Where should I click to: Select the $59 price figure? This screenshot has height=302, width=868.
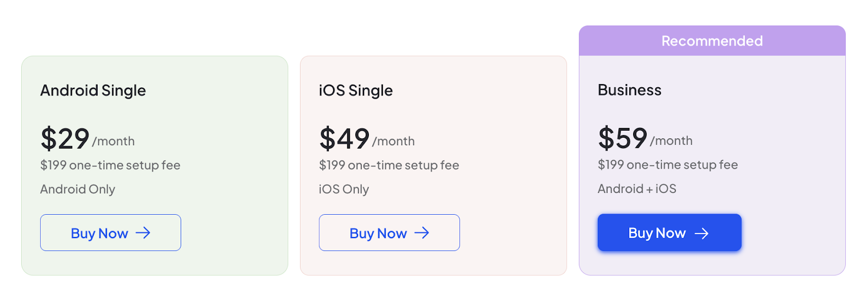(x=622, y=138)
